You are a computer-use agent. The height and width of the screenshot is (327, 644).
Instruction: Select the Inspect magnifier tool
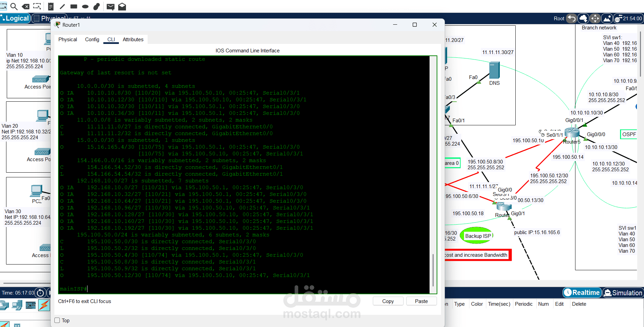[14, 6]
